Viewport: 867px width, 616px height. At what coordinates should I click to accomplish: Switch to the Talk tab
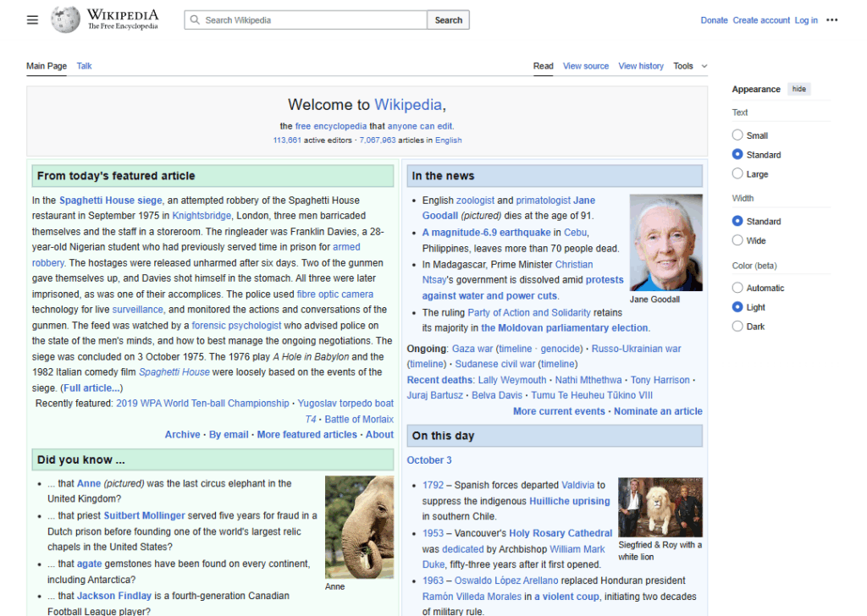(x=84, y=66)
